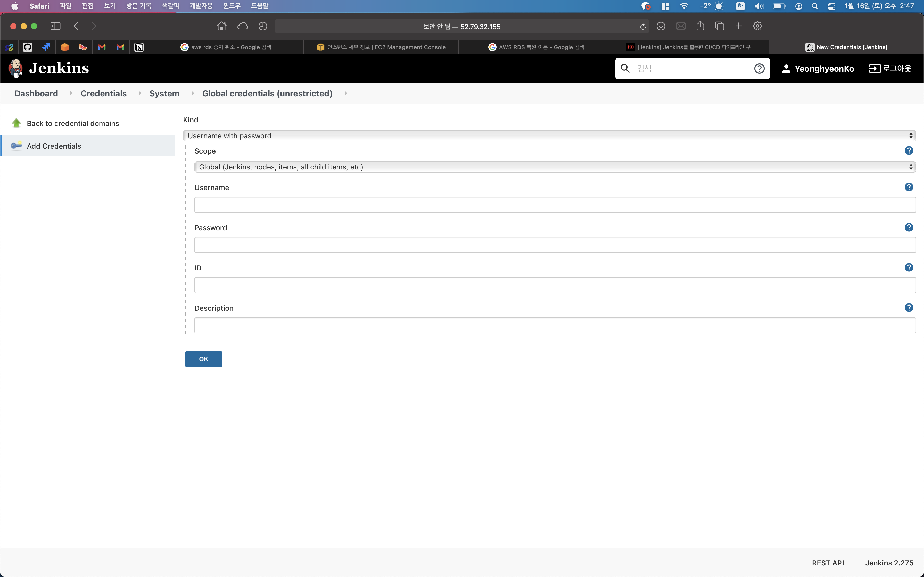This screenshot has width=924, height=577.
Task: Click the help icon beside ID field
Action: pos(909,268)
